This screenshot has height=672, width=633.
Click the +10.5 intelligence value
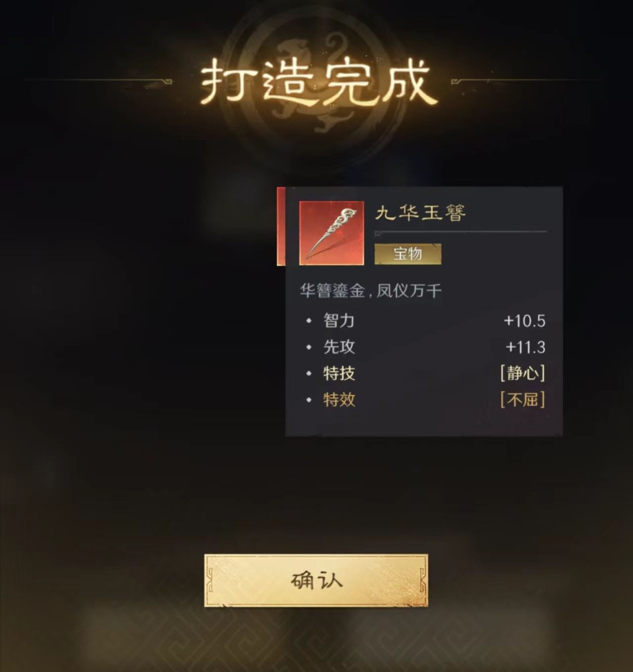[524, 321]
